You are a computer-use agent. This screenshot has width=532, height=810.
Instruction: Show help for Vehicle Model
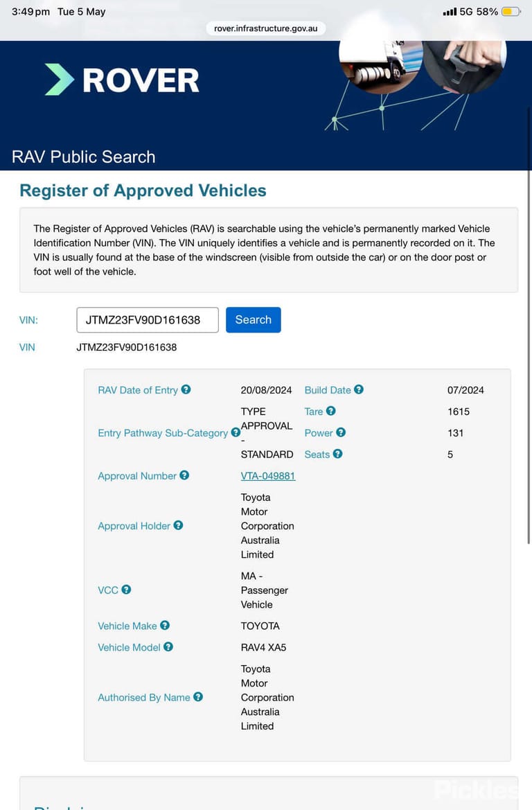click(168, 646)
